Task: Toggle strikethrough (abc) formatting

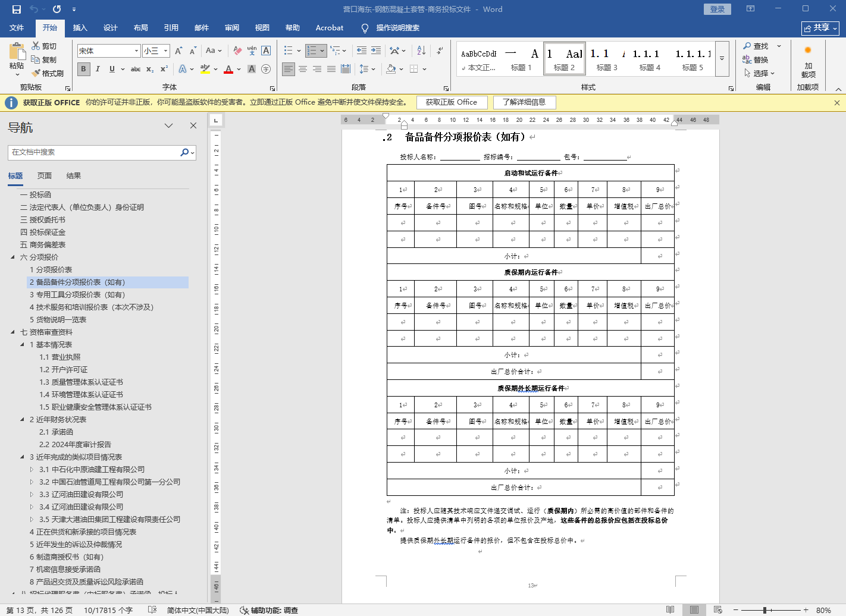Action: tap(136, 69)
